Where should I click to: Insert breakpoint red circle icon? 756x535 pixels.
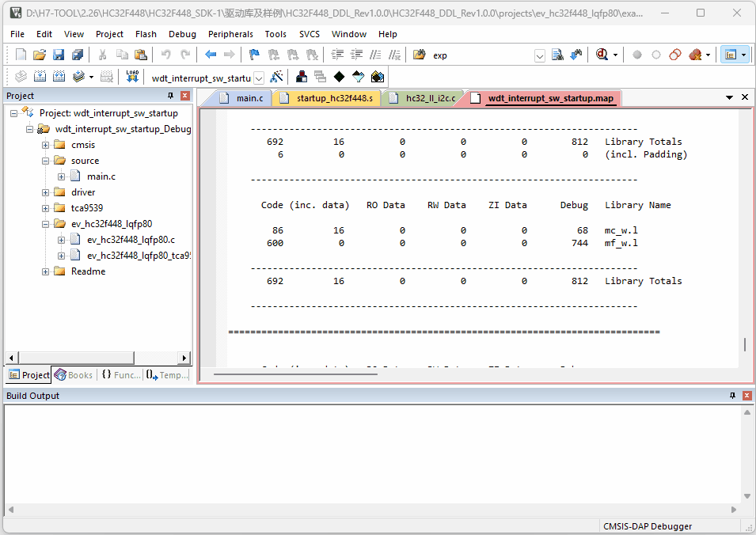[x=637, y=55]
